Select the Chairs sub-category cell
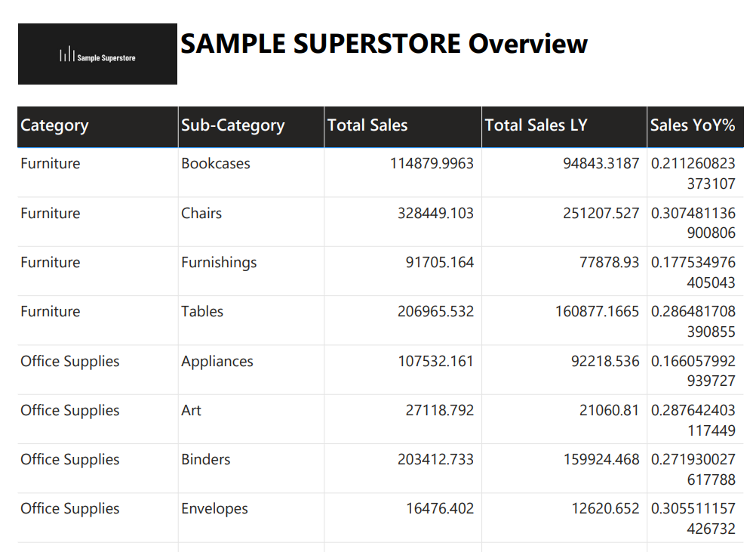756x552 pixels. (201, 214)
